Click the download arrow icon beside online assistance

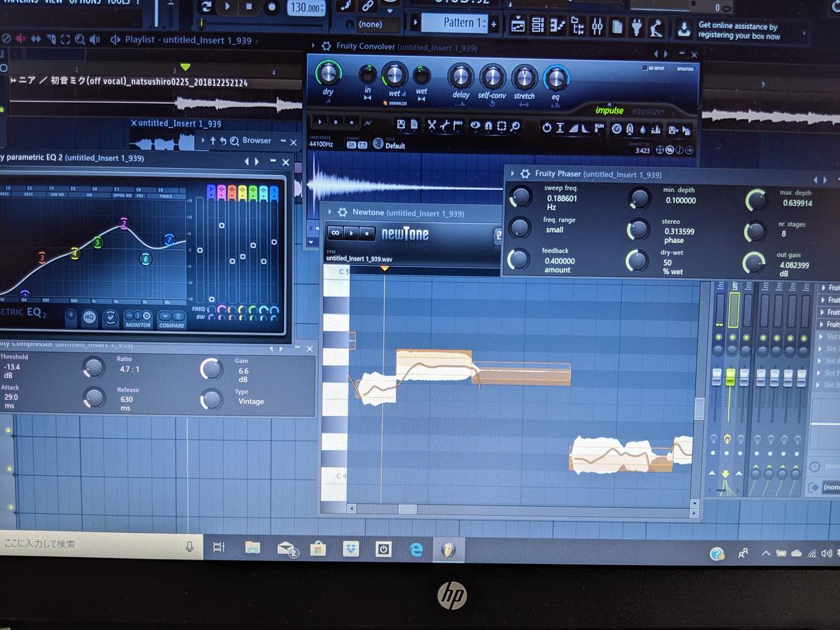[684, 29]
